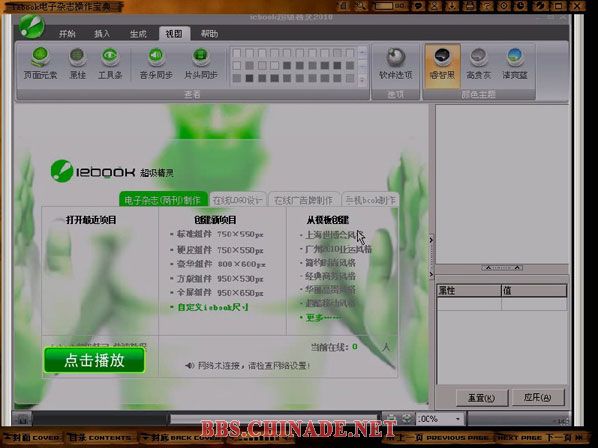Image resolution: width=598 pixels, height=448 pixels.
Task: Click the 重置 button in properties panel
Action: [482, 398]
